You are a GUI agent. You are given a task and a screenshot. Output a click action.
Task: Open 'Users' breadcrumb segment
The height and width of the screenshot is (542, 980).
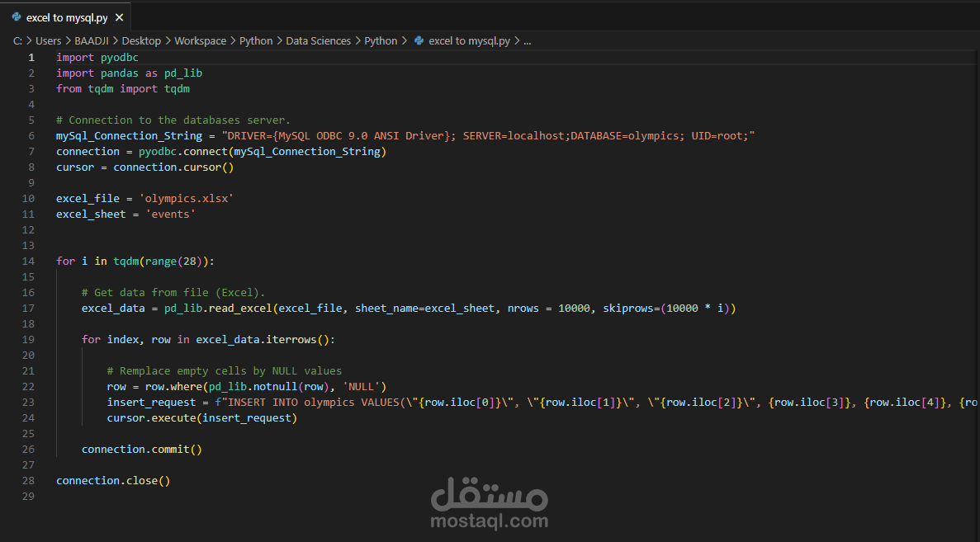click(x=48, y=40)
